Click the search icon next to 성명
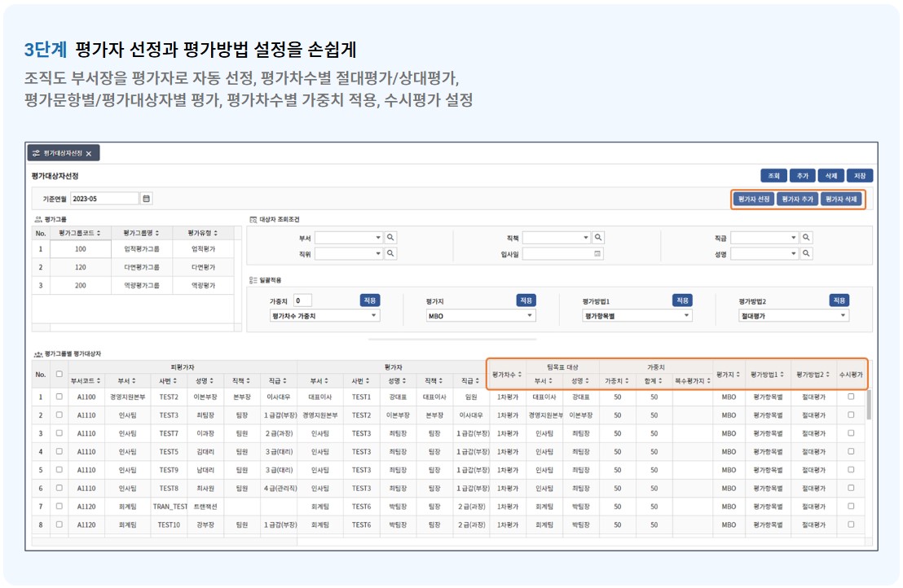Viewport: 903px width, 588px height. pyautogui.click(x=806, y=253)
